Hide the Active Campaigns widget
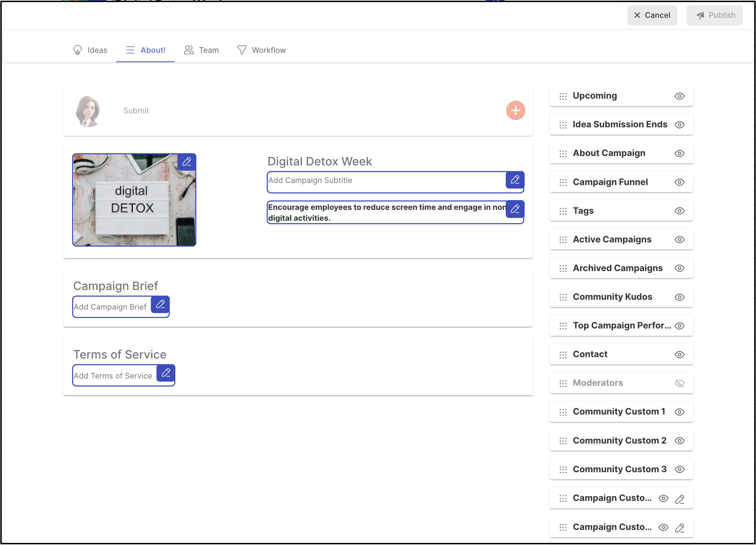The height and width of the screenshot is (545, 756). (679, 240)
